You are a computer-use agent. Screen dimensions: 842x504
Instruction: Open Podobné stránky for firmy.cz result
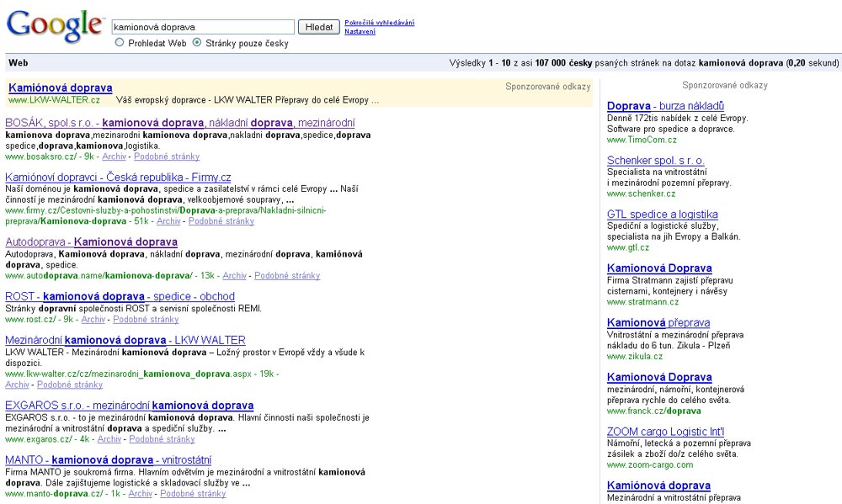click(x=221, y=221)
